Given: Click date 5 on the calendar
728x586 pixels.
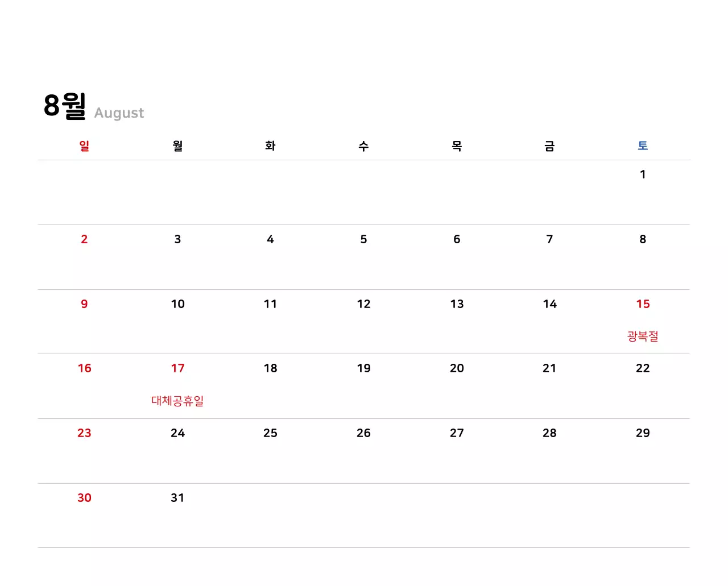Looking at the screenshot, I should pos(363,239).
